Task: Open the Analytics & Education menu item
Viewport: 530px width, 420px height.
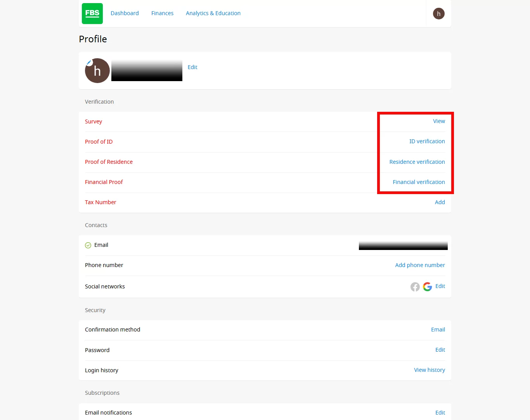Action: point(213,13)
